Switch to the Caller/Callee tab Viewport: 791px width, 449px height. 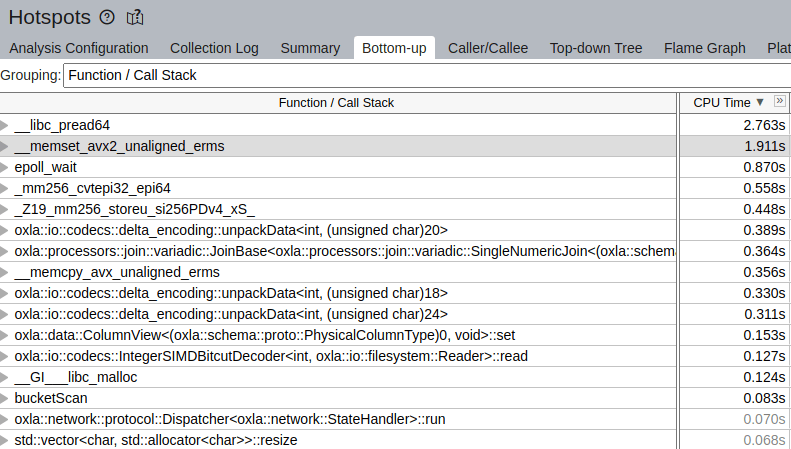point(488,48)
